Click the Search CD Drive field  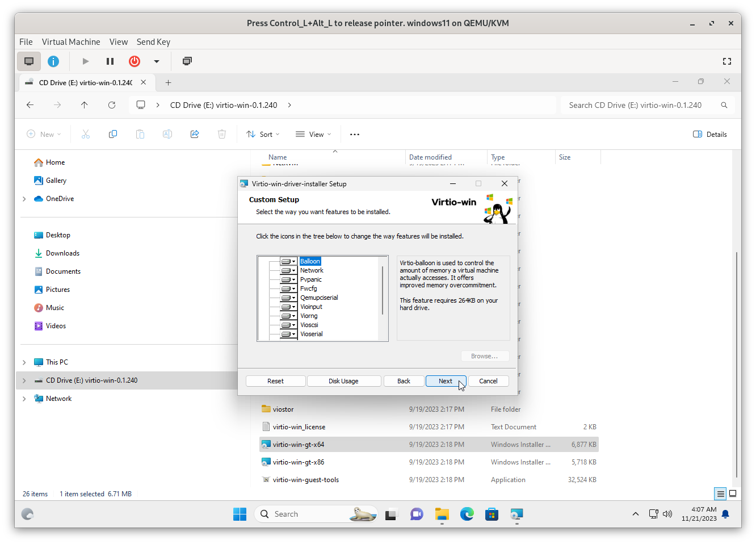(x=648, y=105)
